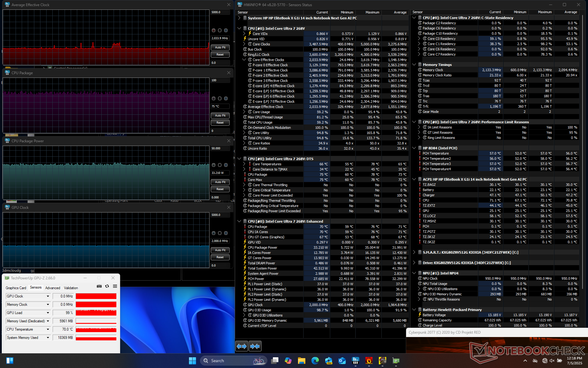Open the GPU Load sensor dropdown
This screenshot has height=368, width=588.
coord(48,313)
